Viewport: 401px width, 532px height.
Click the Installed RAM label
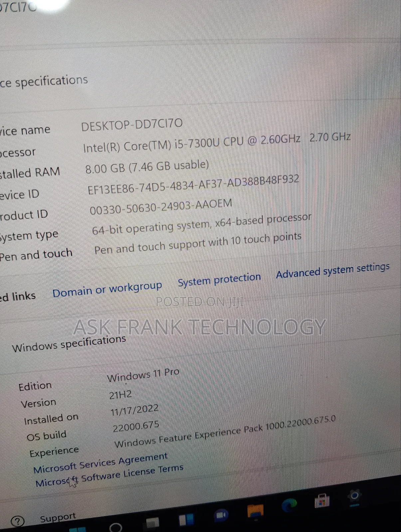[30, 173]
